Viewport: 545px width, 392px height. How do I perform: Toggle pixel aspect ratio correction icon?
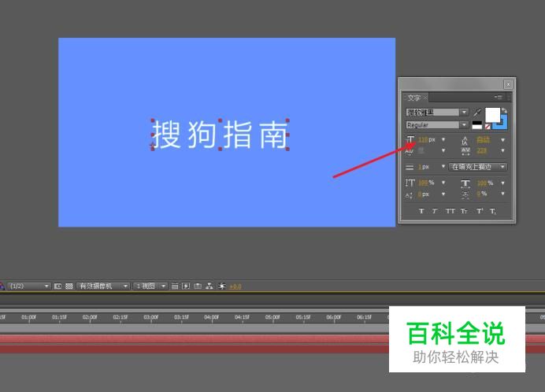pos(175,286)
